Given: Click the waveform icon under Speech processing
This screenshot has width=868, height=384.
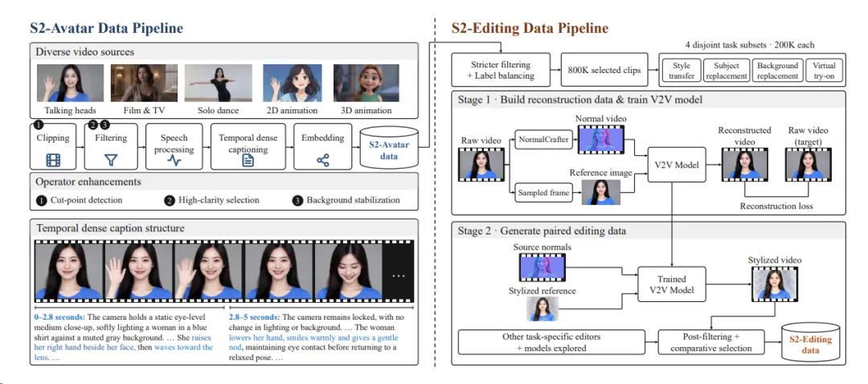Looking at the screenshot, I should point(174,161).
